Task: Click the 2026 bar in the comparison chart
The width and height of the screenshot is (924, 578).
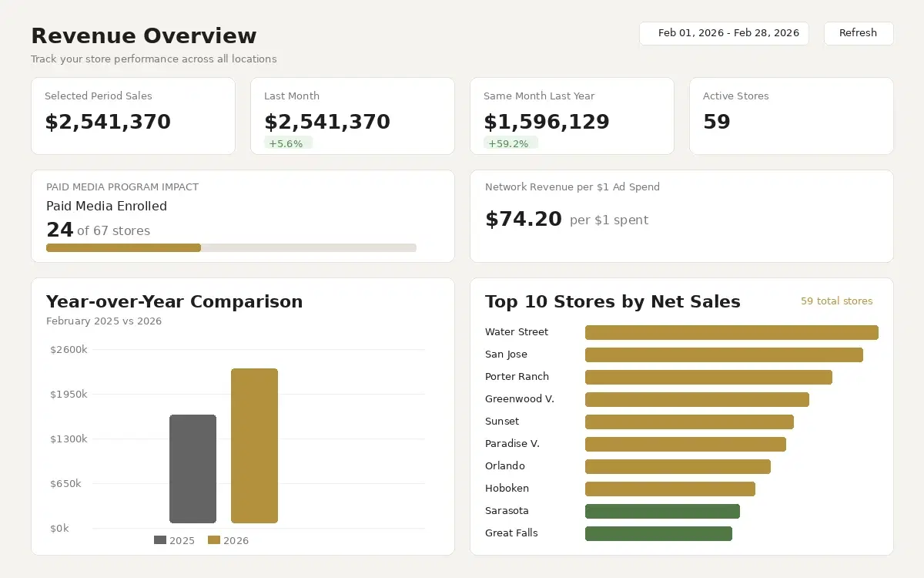Action: tap(254, 445)
